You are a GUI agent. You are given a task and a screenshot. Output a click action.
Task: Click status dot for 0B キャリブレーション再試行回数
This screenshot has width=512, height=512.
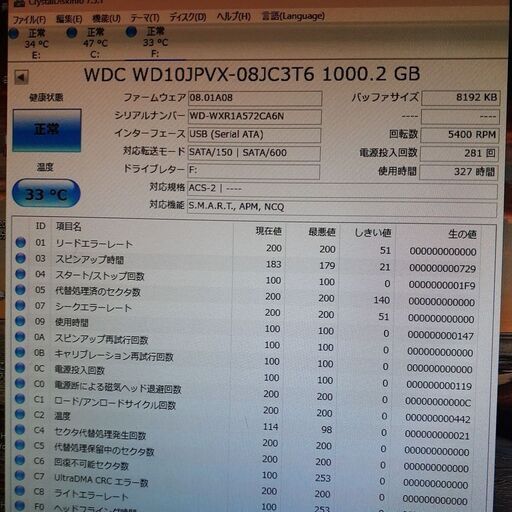(x=20, y=352)
